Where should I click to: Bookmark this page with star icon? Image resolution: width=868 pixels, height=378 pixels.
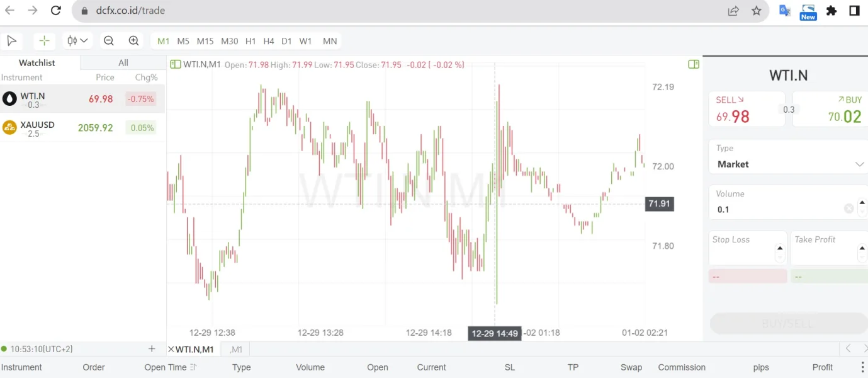click(x=757, y=11)
